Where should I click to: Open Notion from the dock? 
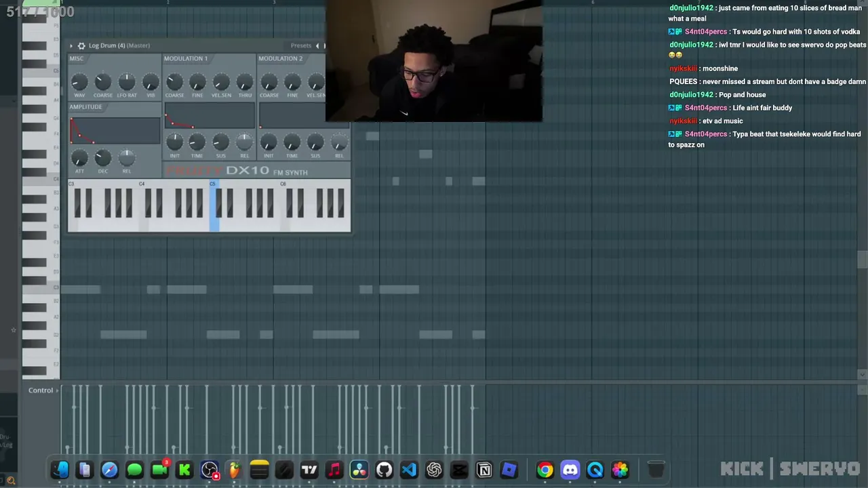click(x=484, y=470)
